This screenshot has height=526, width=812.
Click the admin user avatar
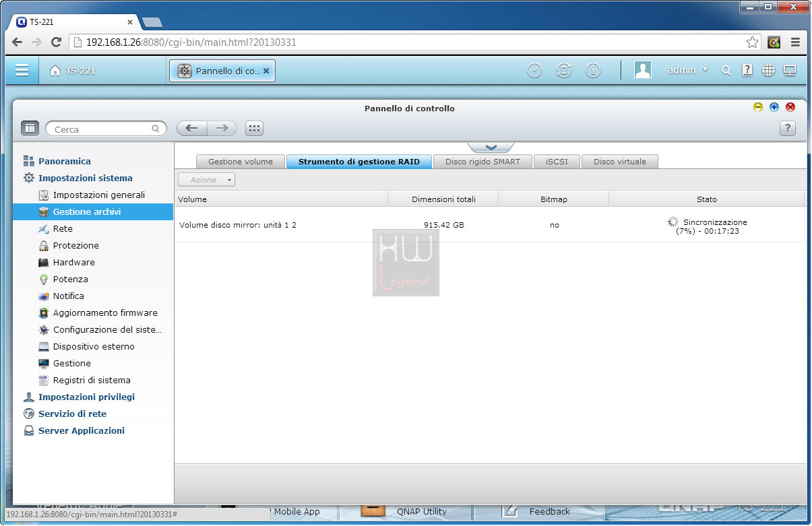click(x=643, y=70)
